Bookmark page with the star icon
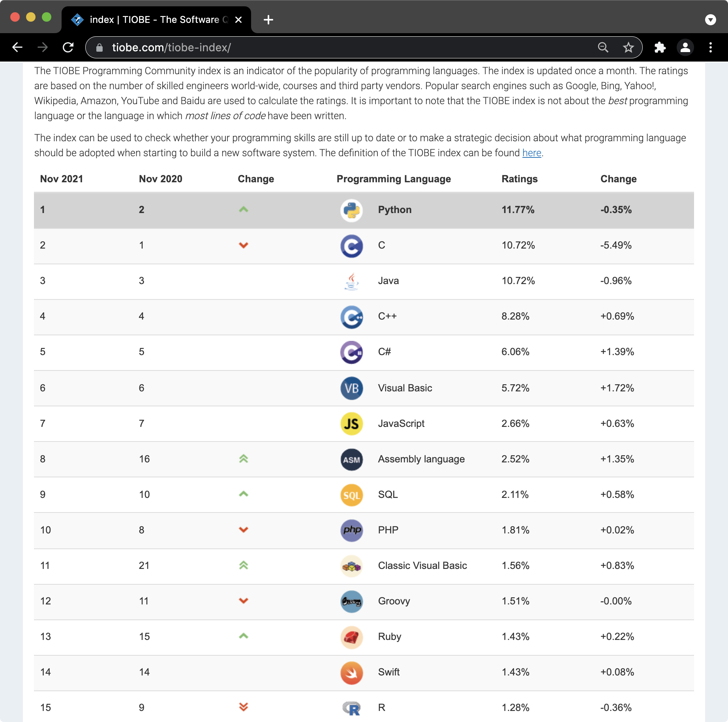The height and width of the screenshot is (722, 728). pyautogui.click(x=628, y=47)
